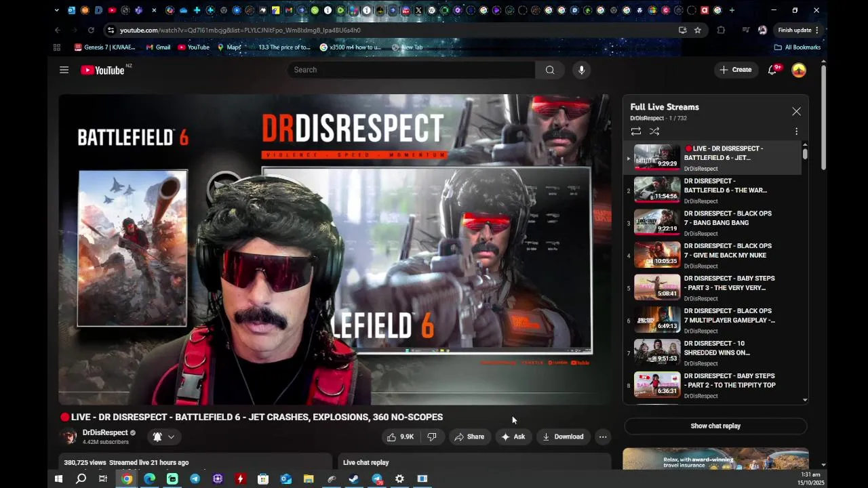This screenshot has width=868, height=488.
Task: Click the search magnifier button
Action: coord(550,70)
